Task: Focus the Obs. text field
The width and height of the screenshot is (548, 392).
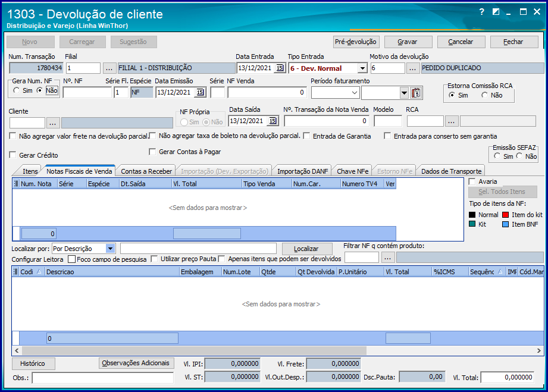Action: click(103, 378)
